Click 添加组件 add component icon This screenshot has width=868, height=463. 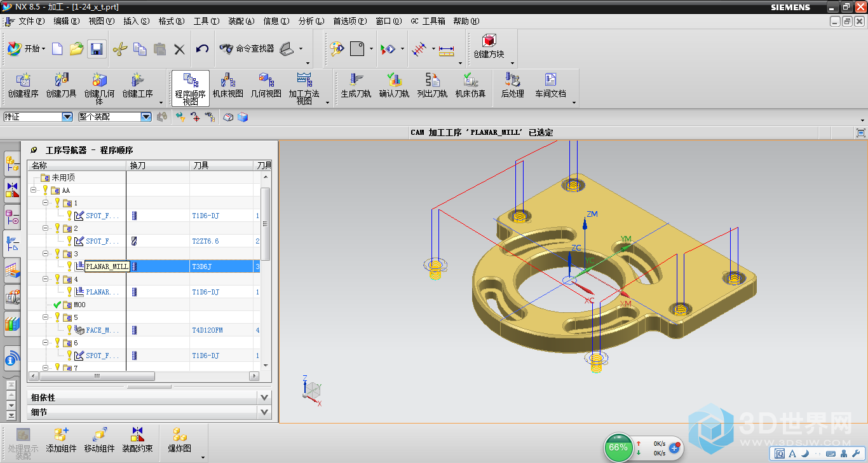coord(61,440)
